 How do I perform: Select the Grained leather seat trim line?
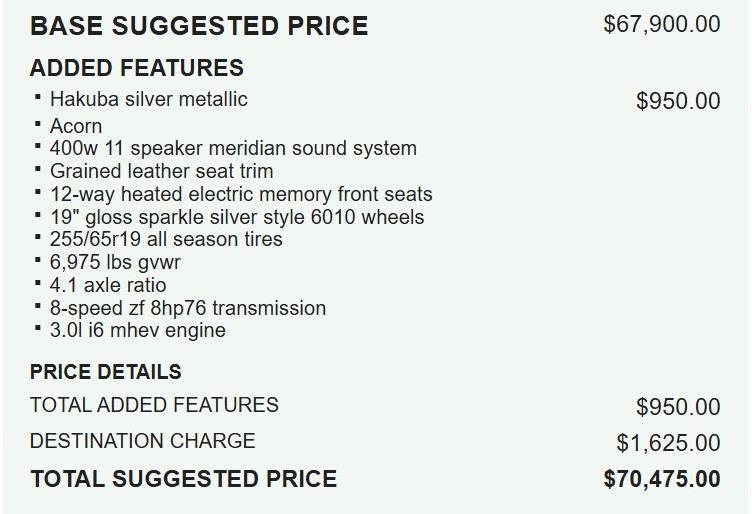point(162,171)
